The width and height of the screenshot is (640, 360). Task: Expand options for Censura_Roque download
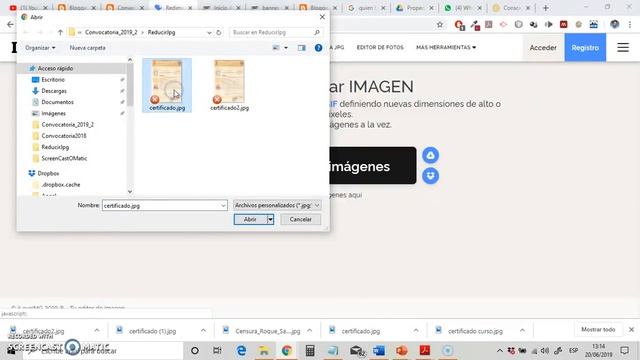(309, 331)
